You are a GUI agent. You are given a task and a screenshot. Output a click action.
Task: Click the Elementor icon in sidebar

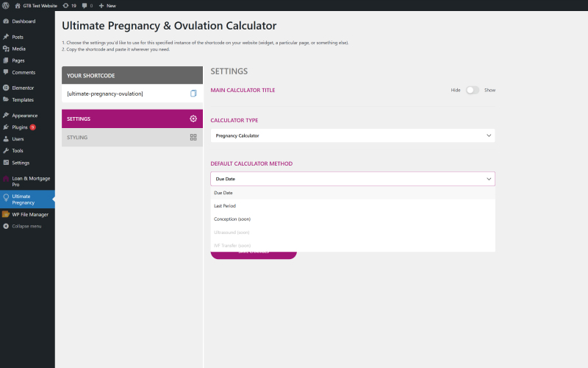[6, 88]
